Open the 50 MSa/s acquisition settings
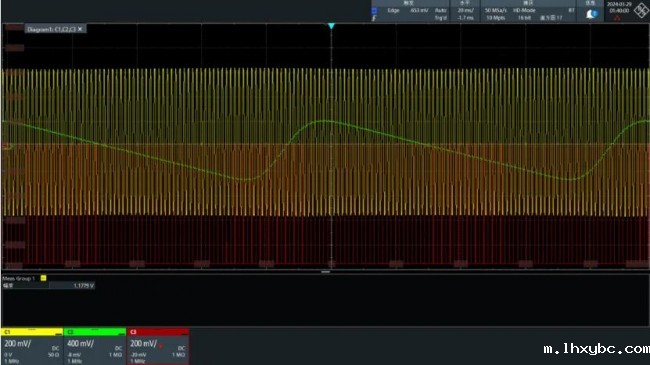This screenshot has height=365, width=650. [x=496, y=10]
